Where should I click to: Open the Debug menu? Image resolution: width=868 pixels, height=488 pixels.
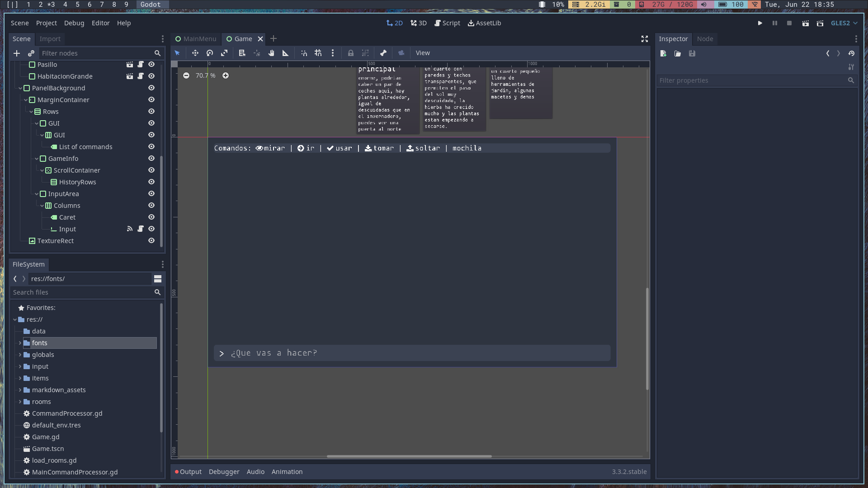point(74,23)
